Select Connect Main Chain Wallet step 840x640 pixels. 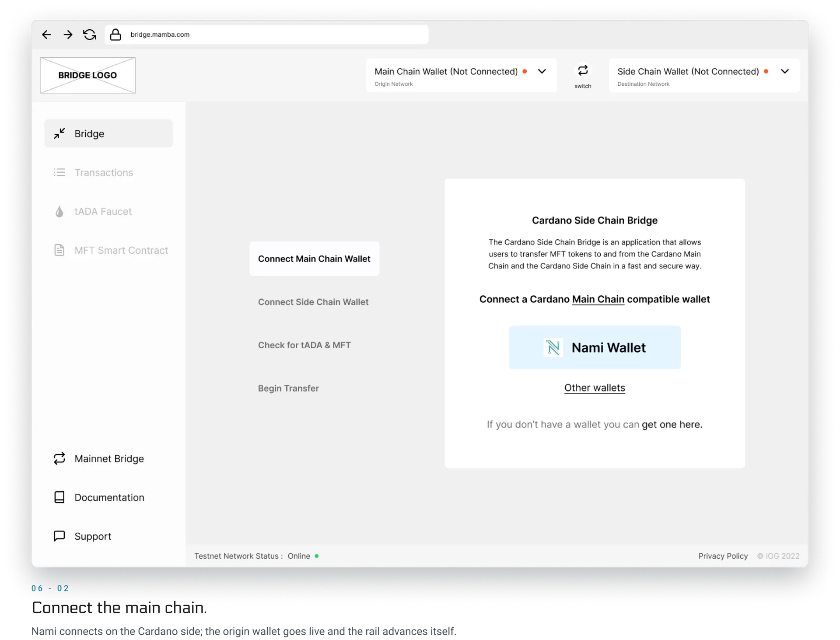coord(314,259)
